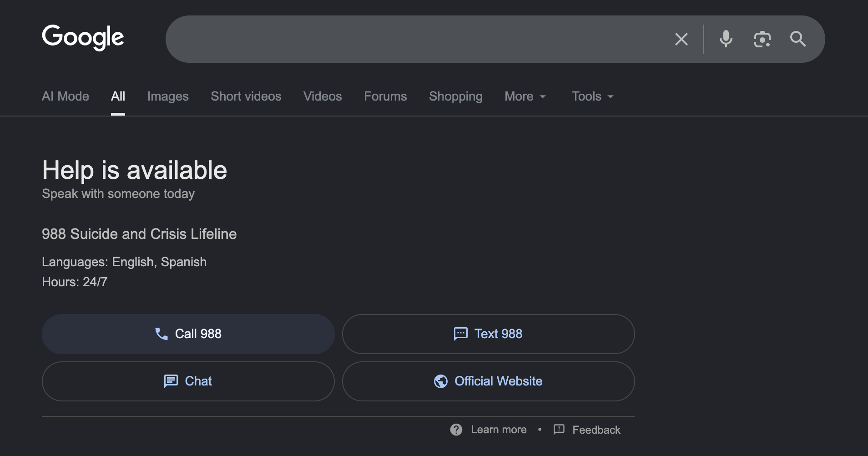868x456 pixels.
Task: Open the Official Website button
Action: 489,381
